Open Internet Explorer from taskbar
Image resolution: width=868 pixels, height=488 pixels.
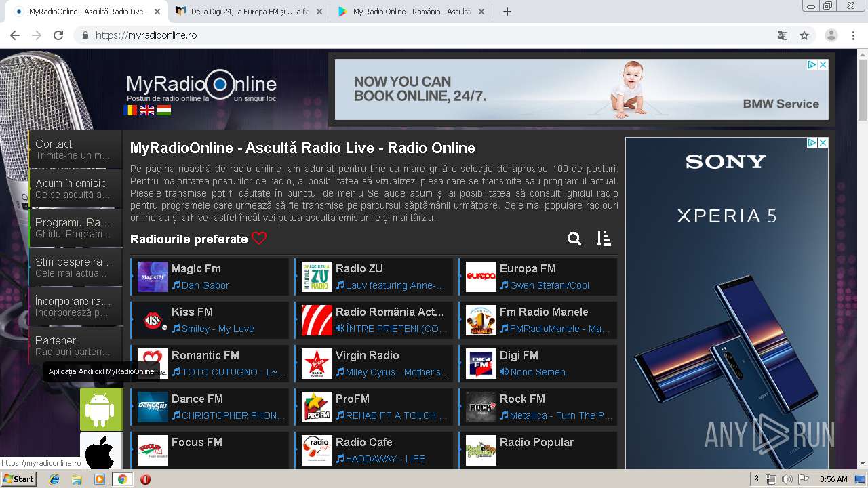(54, 479)
